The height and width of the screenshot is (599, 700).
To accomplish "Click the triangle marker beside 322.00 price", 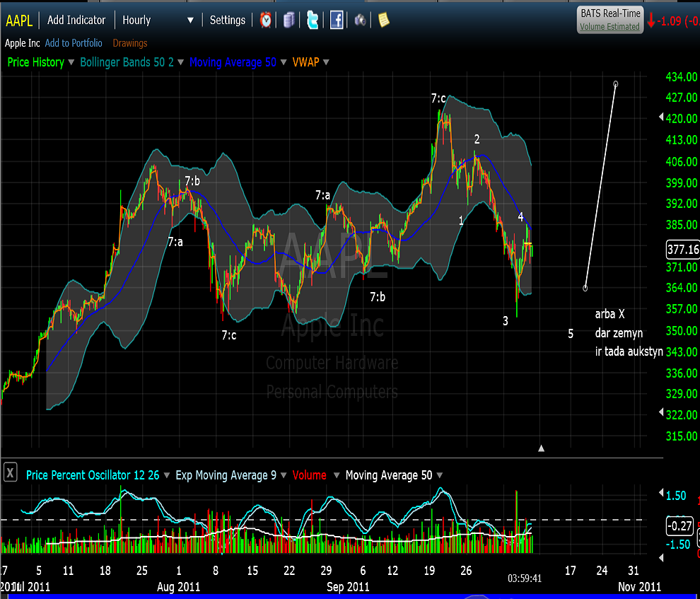I will point(661,412).
